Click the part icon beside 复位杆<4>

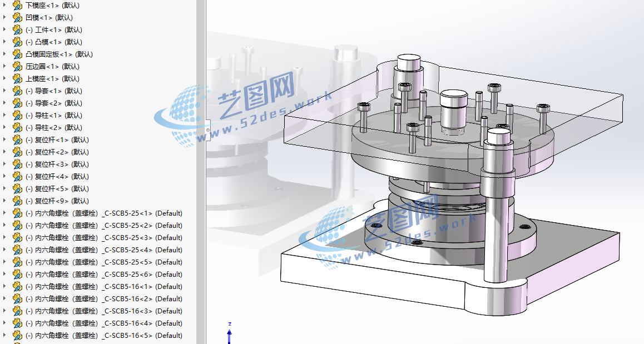click(x=17, y=177)
